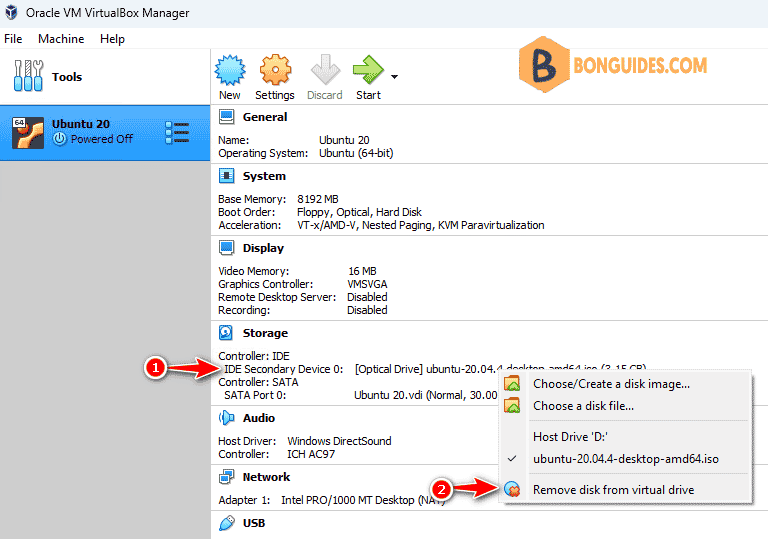The height and width of the screenshot is (539, 768).
Task: Open the Network section heading
Action: (266, 477)
